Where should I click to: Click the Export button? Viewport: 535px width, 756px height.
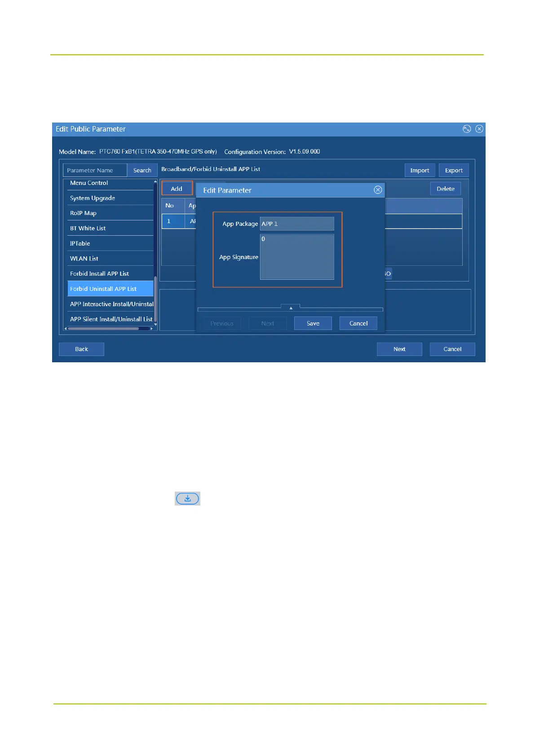pyautogui.click(x=454, y=170)
